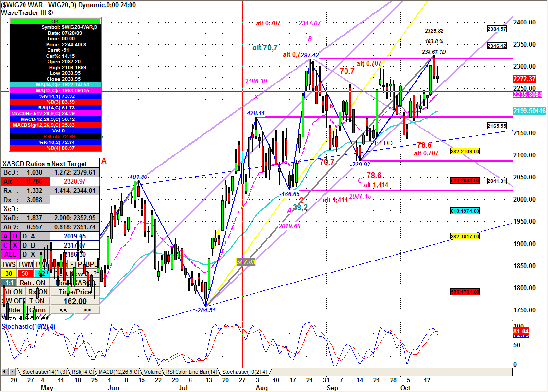Viewport: 548px width, 392px height.
Task: Switch to the MACD(12,26,9,C) tab
Action: [119, 372]
